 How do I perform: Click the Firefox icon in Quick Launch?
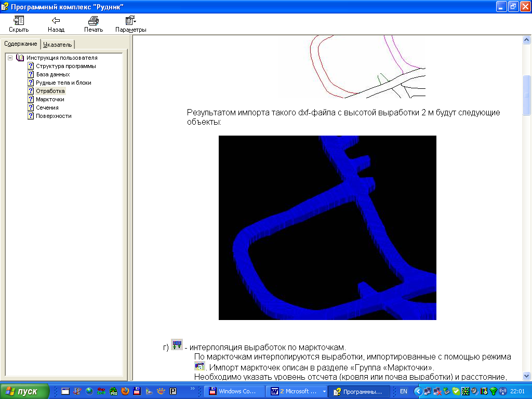pos(125,391)
